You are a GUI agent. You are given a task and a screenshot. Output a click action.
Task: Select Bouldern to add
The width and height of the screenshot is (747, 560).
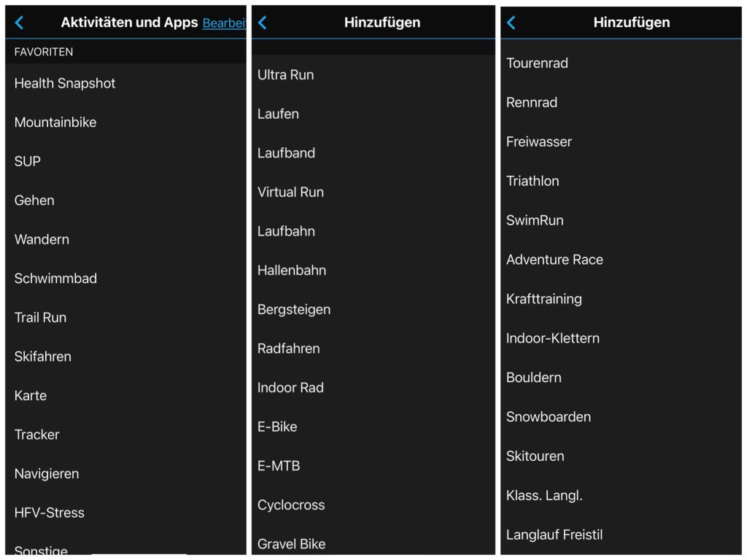534,378
